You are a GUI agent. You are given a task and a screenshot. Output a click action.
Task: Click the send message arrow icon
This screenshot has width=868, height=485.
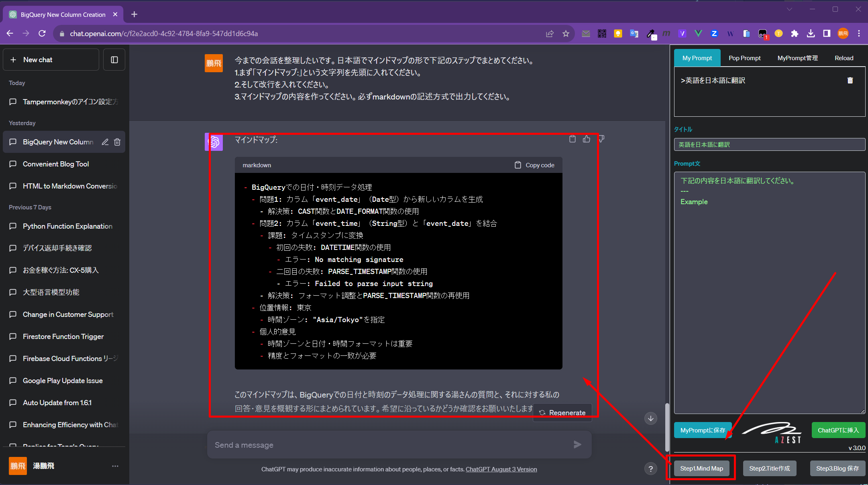[x=577, y=444]
